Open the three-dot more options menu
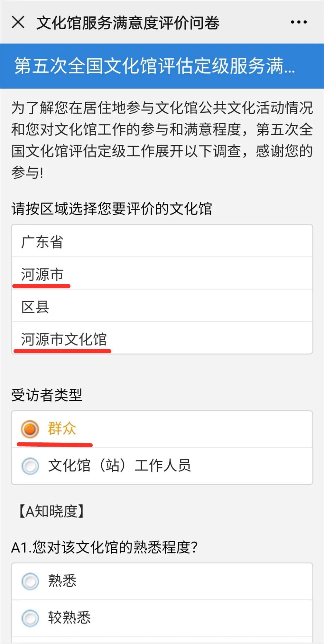324x644 pixels. 299,22
